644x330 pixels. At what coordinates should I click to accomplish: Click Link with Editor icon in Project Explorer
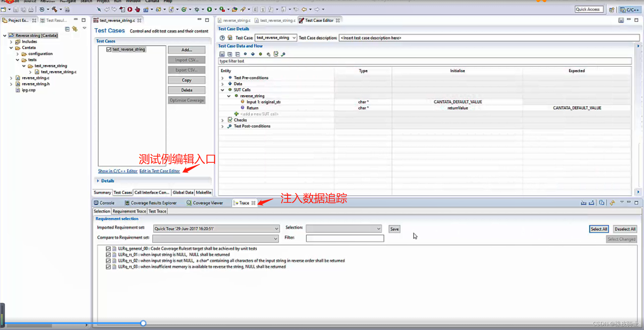pyautogui.click(x=75, y=29)
